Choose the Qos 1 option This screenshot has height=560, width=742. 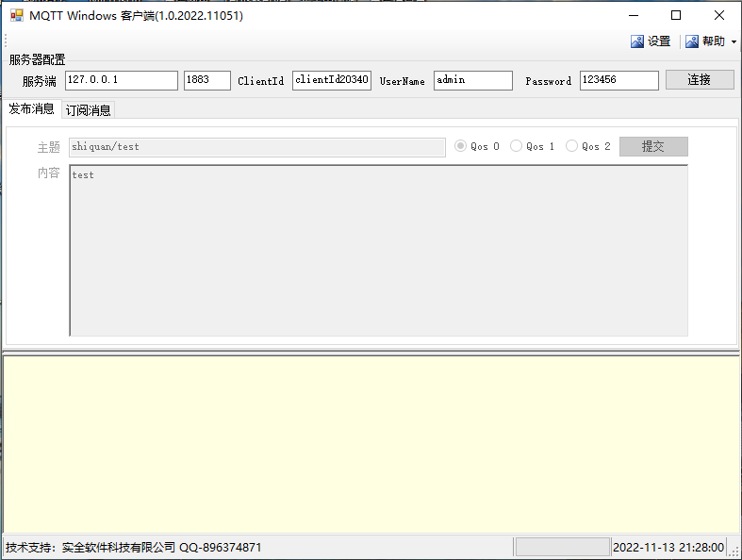coord(516,146)
